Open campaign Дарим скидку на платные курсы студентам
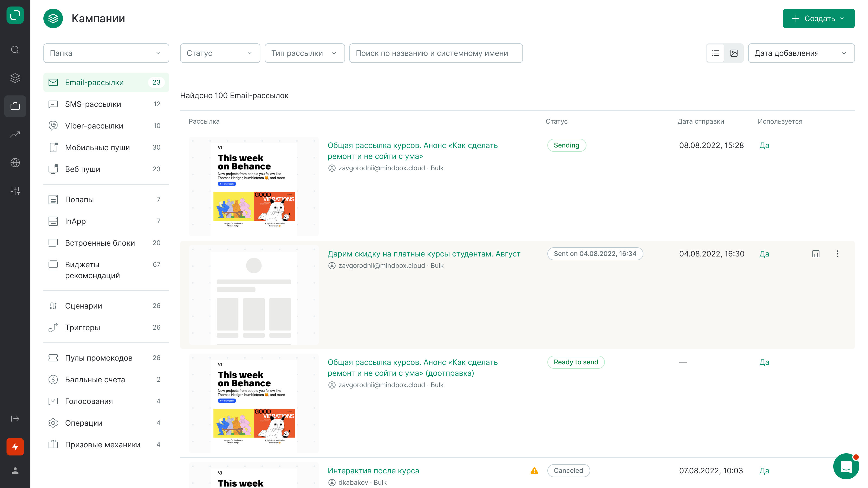 pyautogui.click(x=424, y=254)
